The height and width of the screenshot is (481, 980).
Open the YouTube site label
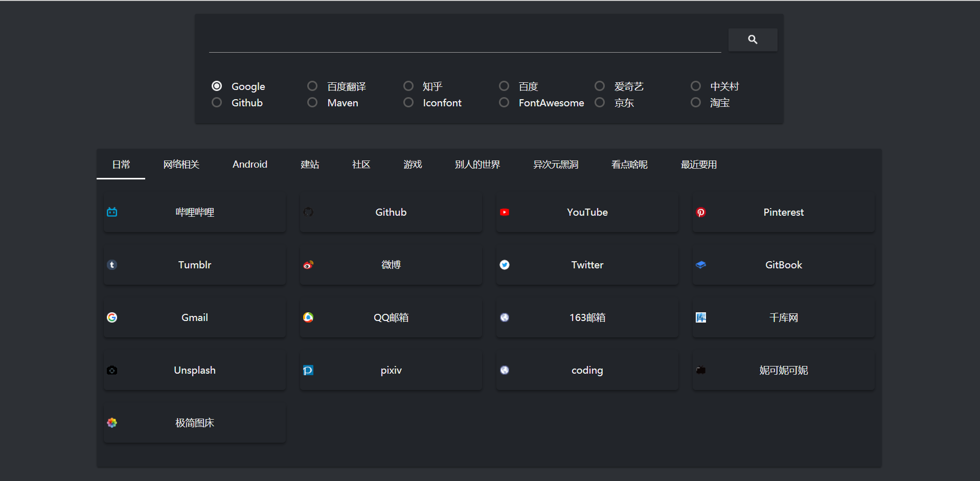tap(587, 212)
